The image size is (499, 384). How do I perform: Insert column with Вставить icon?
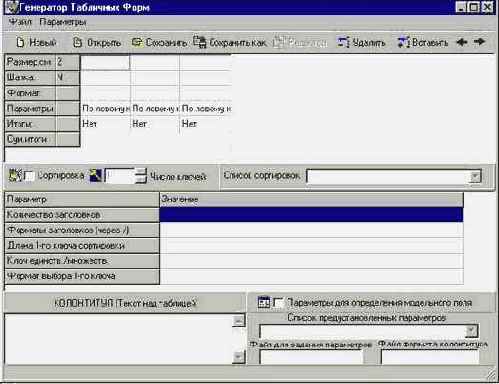point(403,42)
